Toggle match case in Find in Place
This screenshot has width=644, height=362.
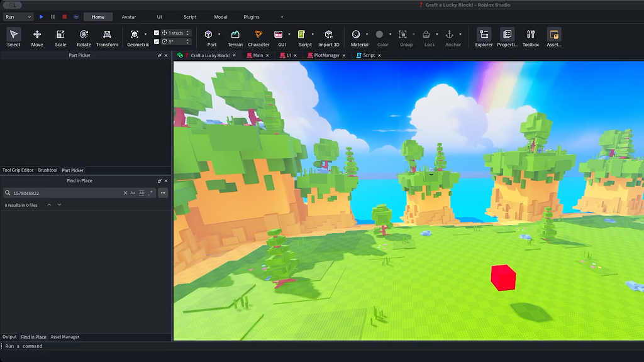coord(133,193)
